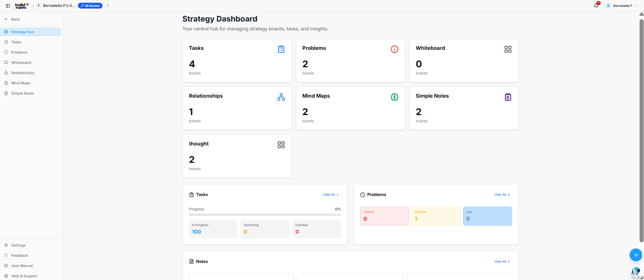Click the Problems card alert icon
644x280 pixels.
(395, 49)
